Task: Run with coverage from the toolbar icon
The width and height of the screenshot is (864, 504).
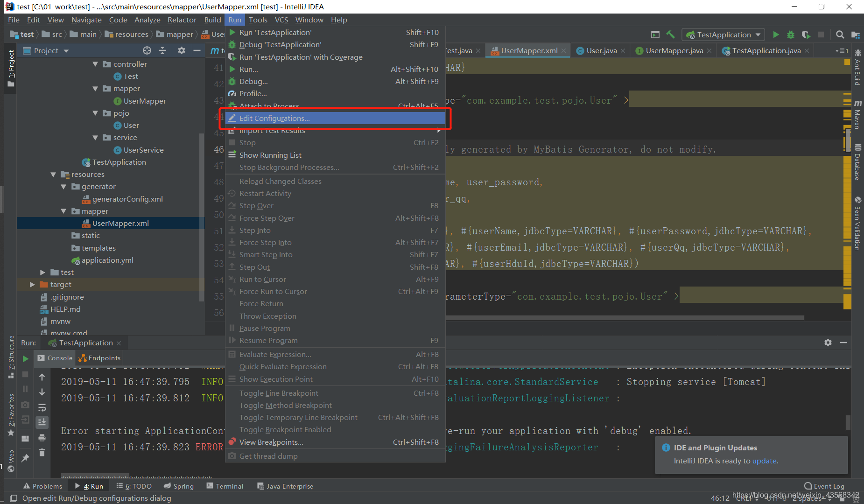Action: point(806,35)
